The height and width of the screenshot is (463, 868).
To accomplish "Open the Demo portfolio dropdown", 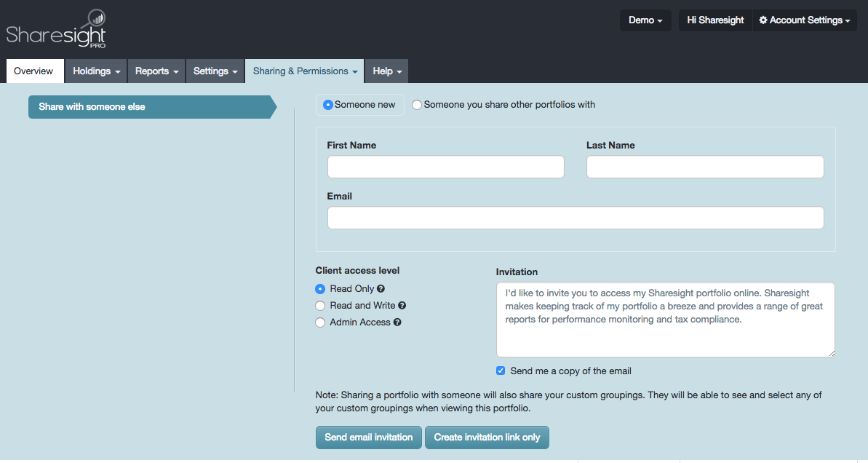I will click(x=645, y=20).
